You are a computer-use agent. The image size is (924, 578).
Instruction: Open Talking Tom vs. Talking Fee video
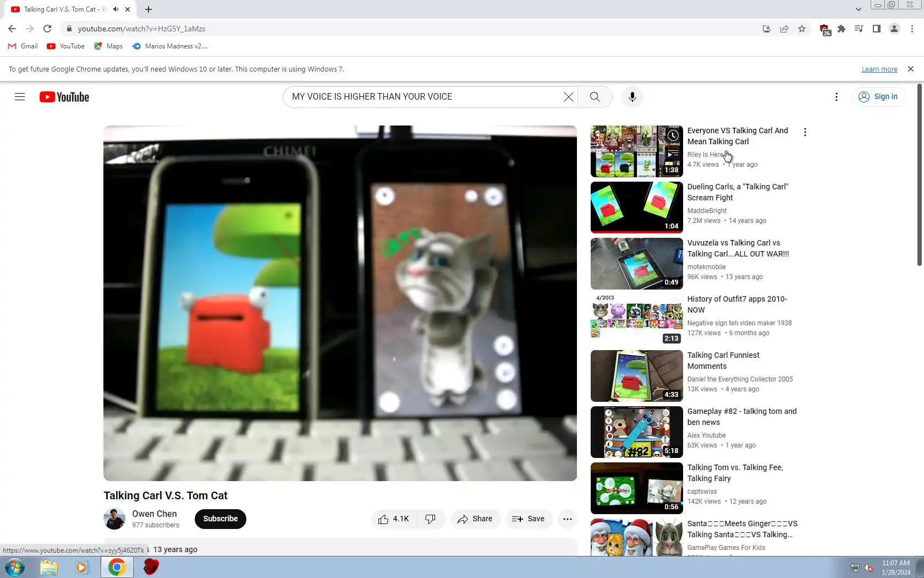click(x=735, y=473)
